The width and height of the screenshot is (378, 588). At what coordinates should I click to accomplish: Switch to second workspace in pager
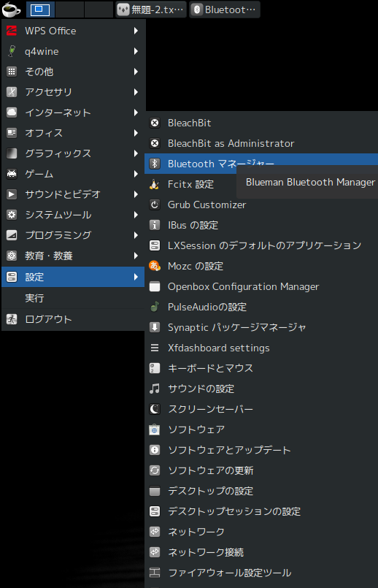click(x=69, y=9)
